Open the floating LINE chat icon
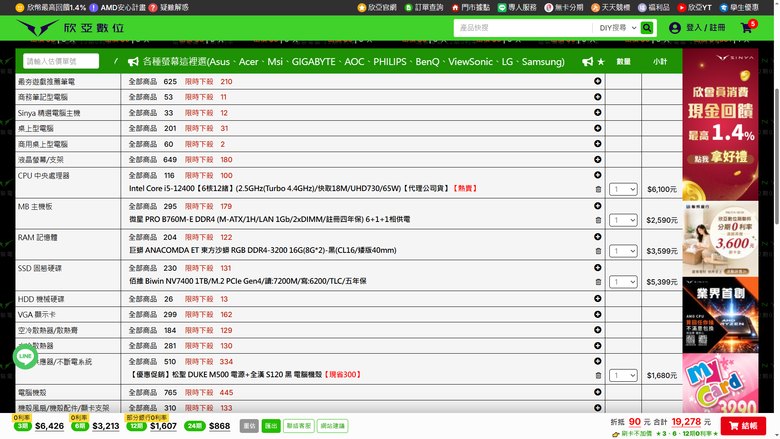 [x=25, y=356]
